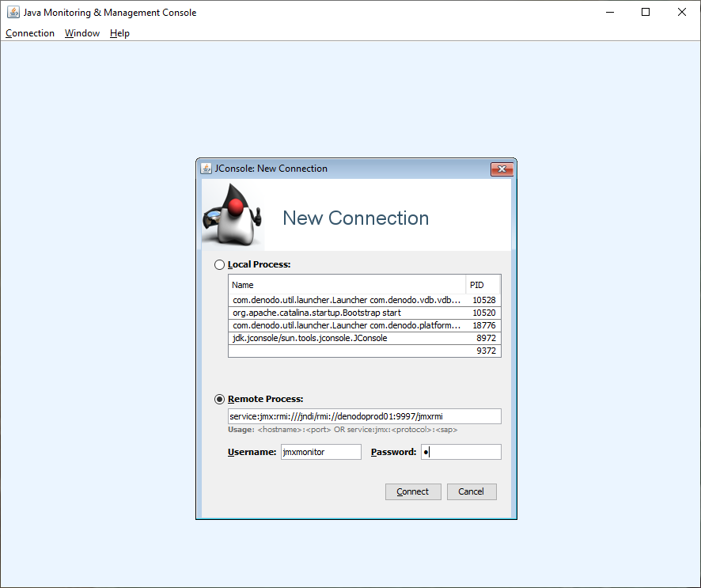
Task: Close the Java Monitoring Console window
Action: pos(682,12)
